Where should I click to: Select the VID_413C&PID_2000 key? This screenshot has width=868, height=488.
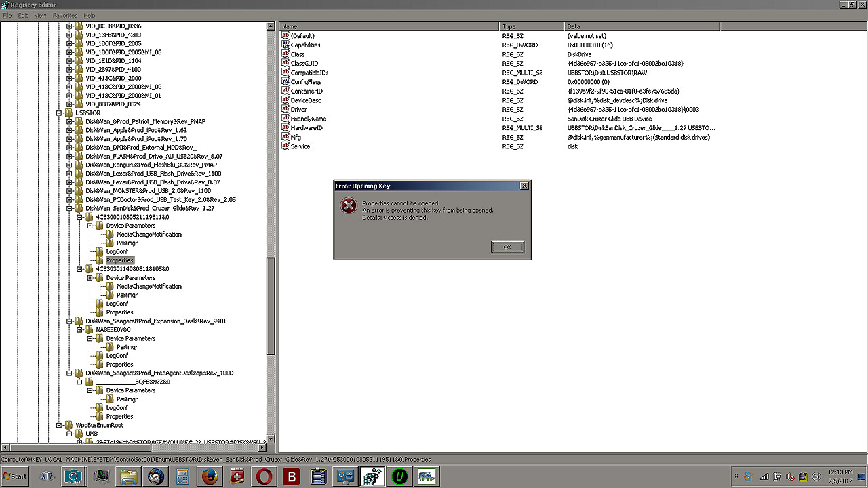point(113,78)
